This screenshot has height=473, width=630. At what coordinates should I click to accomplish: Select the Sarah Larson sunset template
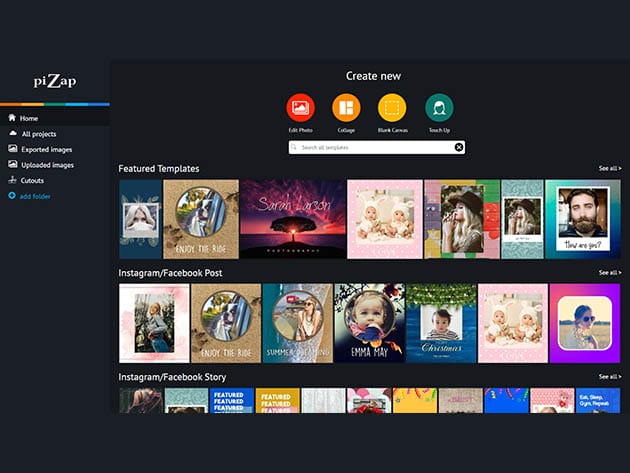click(x=293, y=219)
